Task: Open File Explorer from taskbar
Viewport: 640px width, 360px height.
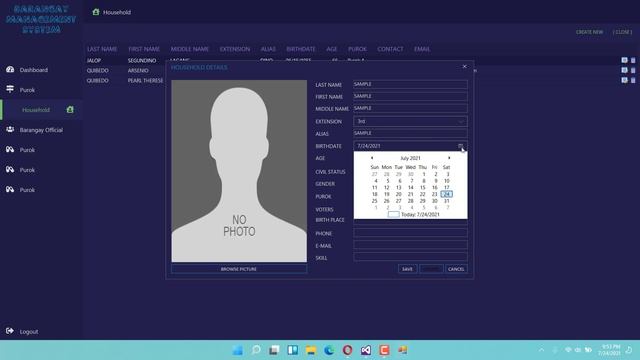Action: point(311,350)
